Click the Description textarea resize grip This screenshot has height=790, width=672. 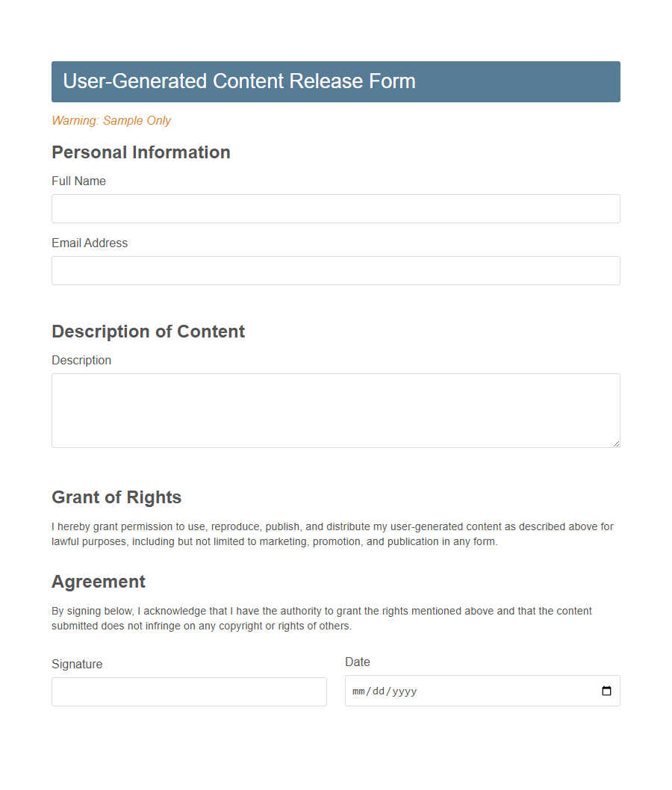click(617, 444)
